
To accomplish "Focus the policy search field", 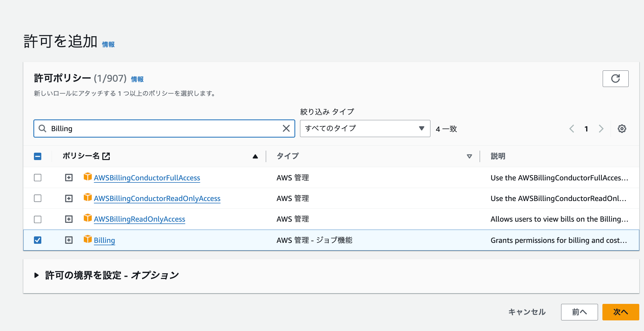I will [x=164, y=129].
